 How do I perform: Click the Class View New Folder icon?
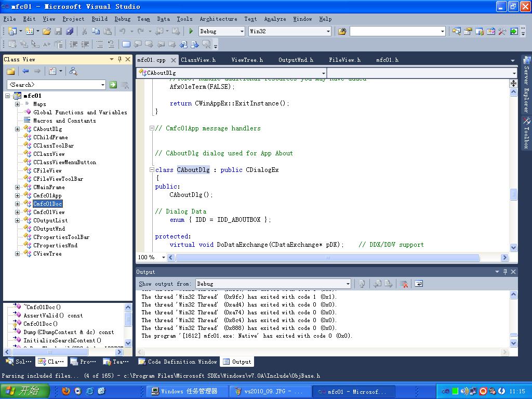pos(11,71)
